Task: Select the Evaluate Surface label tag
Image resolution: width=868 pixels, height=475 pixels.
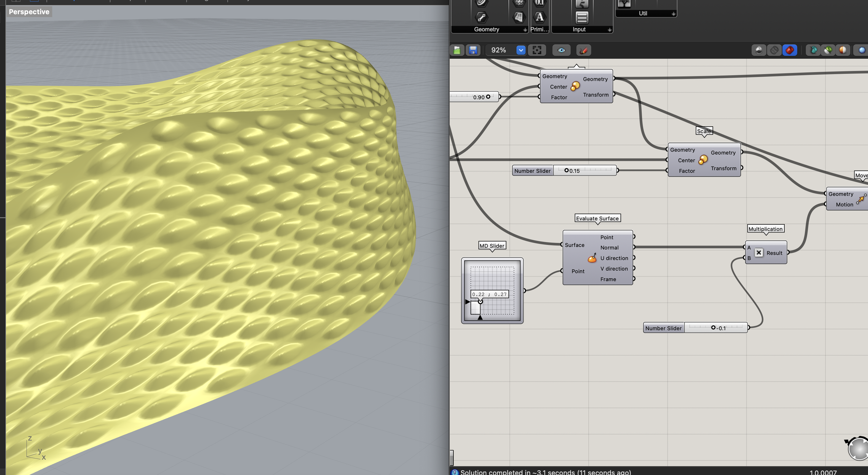Action: point(597,218)
